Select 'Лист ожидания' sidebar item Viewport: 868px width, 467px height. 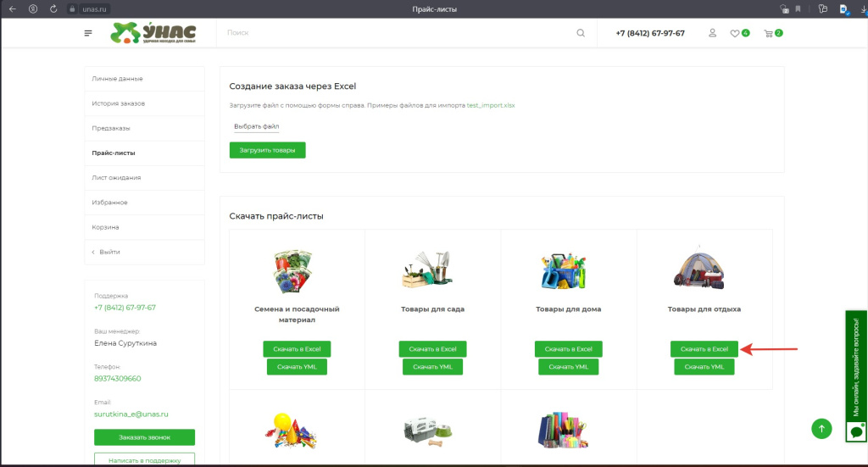[116, 178]
